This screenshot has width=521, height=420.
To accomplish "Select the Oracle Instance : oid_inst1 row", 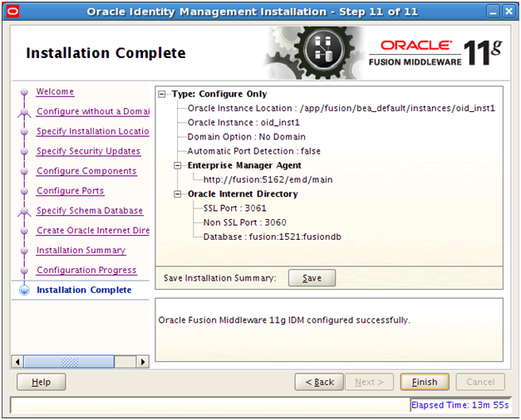I will tap(243, 123).
